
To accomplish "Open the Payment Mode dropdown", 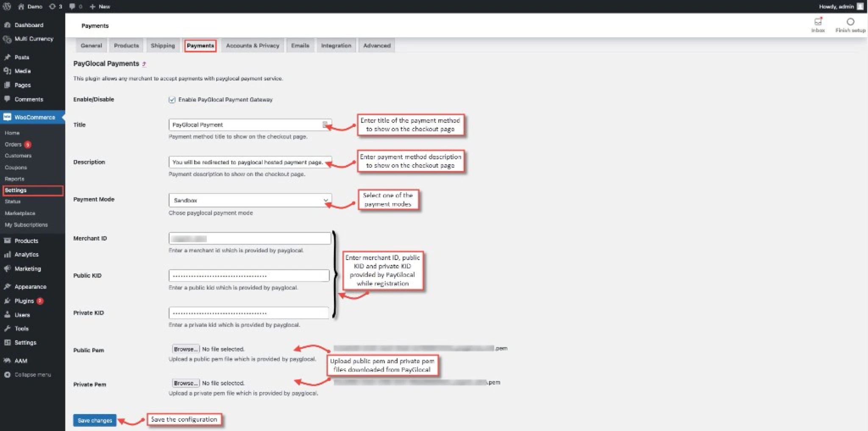I will tap(250, 200).
